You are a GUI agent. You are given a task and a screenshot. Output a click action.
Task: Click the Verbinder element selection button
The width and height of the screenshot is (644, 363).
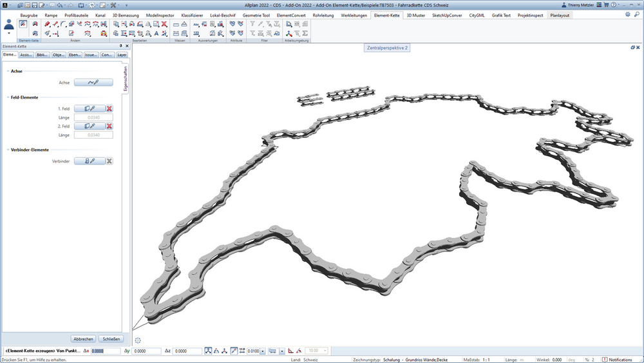click(90, 161)
